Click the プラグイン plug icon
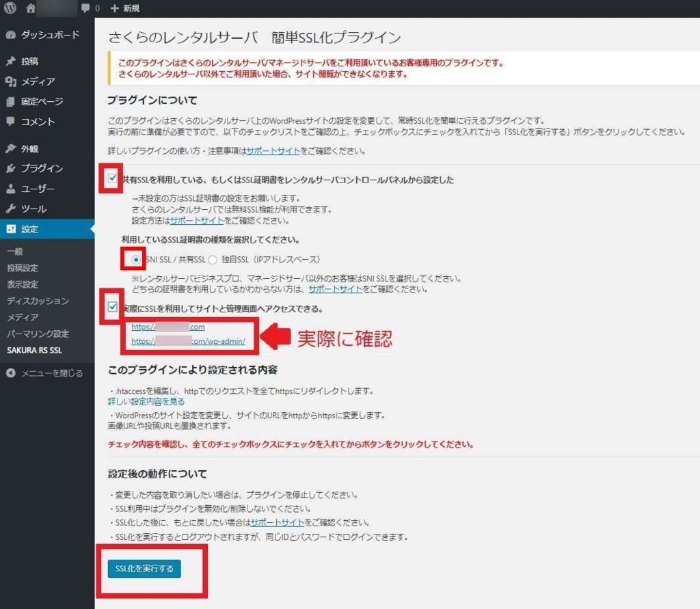 (x=11, y=168)
